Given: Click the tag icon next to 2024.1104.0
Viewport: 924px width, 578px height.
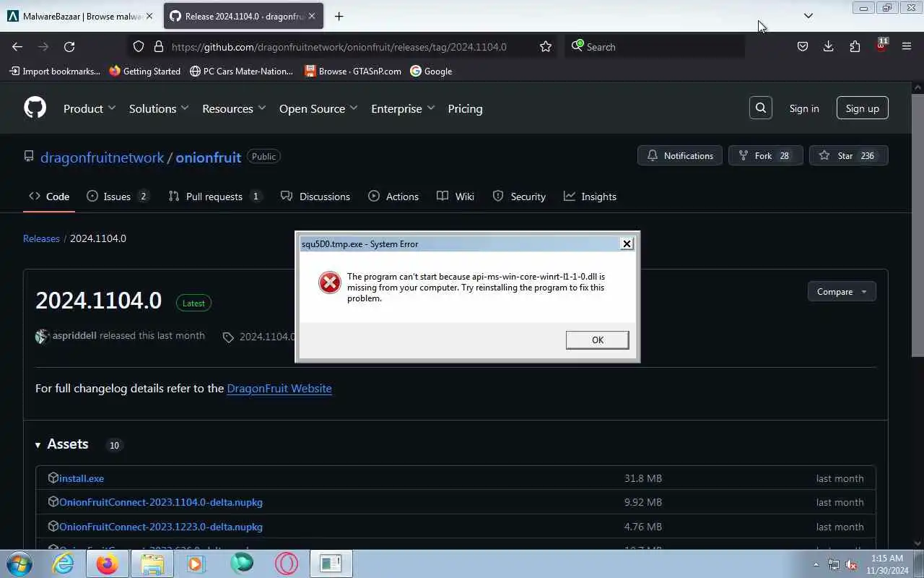Looking at the screenshot, I should click(228, 337).
